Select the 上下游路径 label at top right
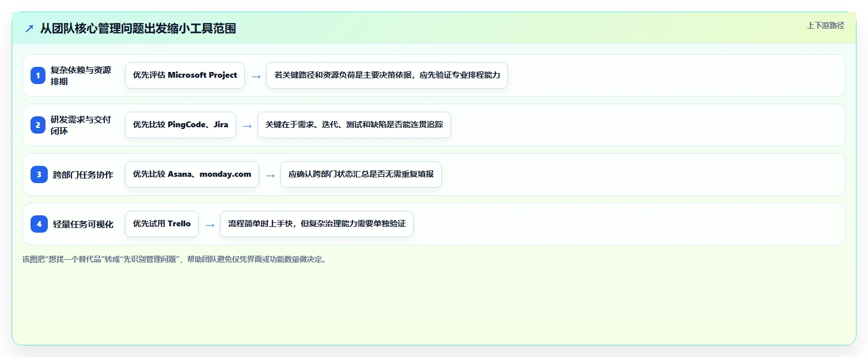The height and width of the screenshot is (357, 868). (825, 25)
